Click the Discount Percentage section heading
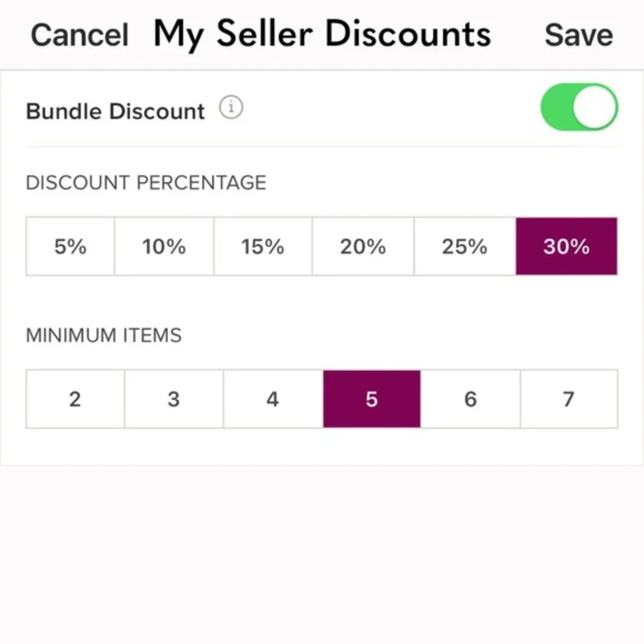The image size is (644, 644). pos(146,182)
